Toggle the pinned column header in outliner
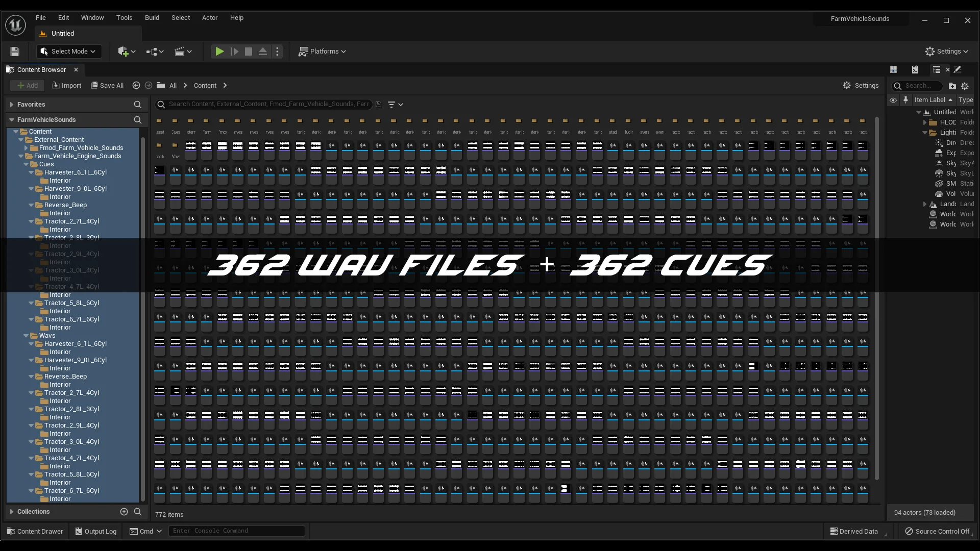The width and height of the screenshot is (980, 551). pyautogui.click(x=905, y=100)
